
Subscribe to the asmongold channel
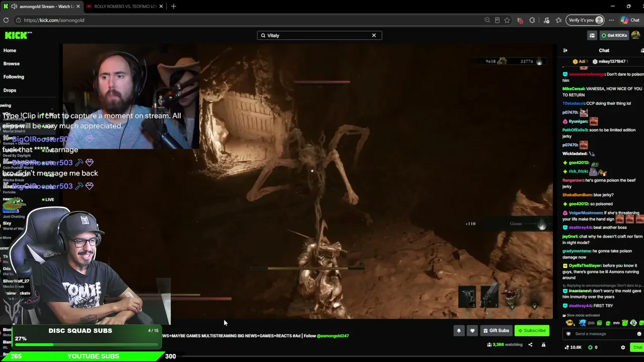tap(532, 330)
